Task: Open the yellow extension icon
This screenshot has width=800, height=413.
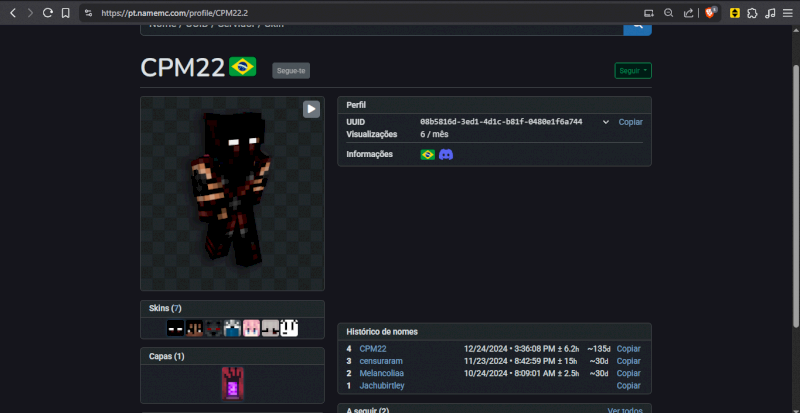Action: click(735, 13)
